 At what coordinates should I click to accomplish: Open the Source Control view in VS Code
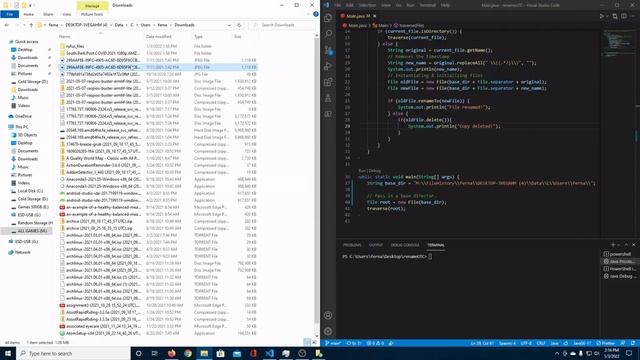(x=328, y=50)
